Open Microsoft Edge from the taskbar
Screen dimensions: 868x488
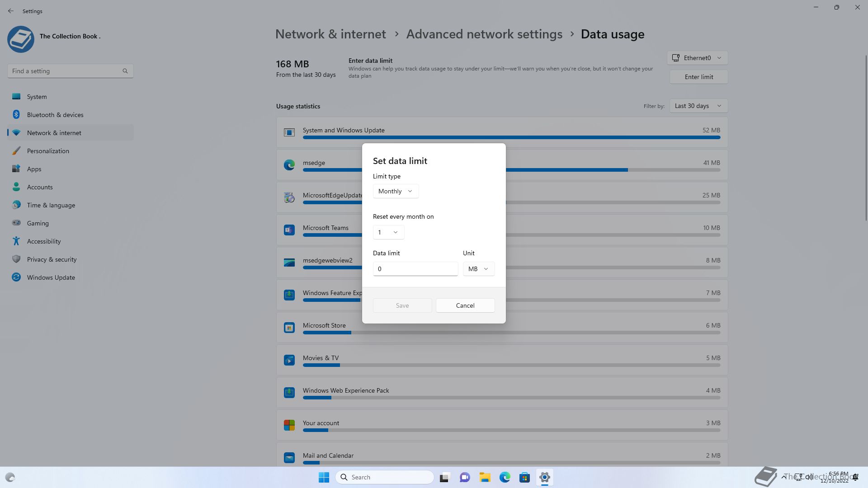(x=505, y=477)
